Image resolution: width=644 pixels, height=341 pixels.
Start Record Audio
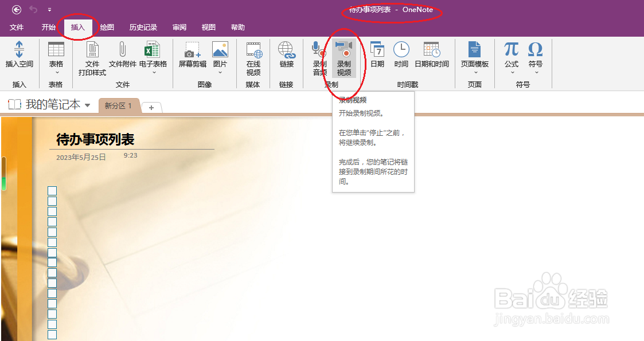pyautogui.click(x=319, y=49)
